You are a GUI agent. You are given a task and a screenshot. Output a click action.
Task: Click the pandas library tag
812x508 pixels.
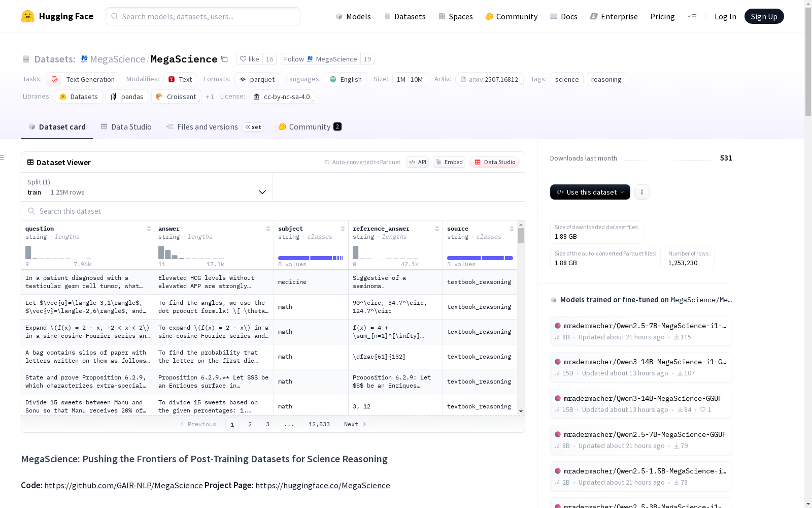tap(127, 97)
